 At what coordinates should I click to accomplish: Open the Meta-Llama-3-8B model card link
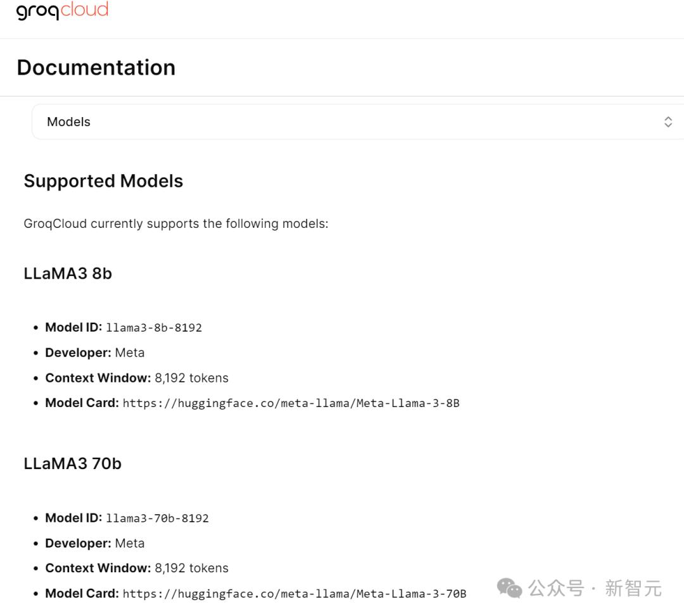291,403
